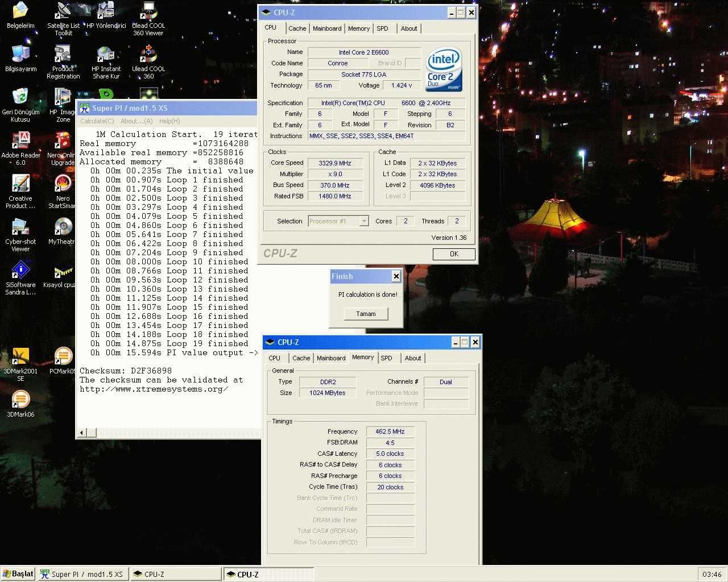The width and height of the screenshot is (728, 582).
Task: Open Nero Online Upgrade shortcut
Action: (61, 148)
